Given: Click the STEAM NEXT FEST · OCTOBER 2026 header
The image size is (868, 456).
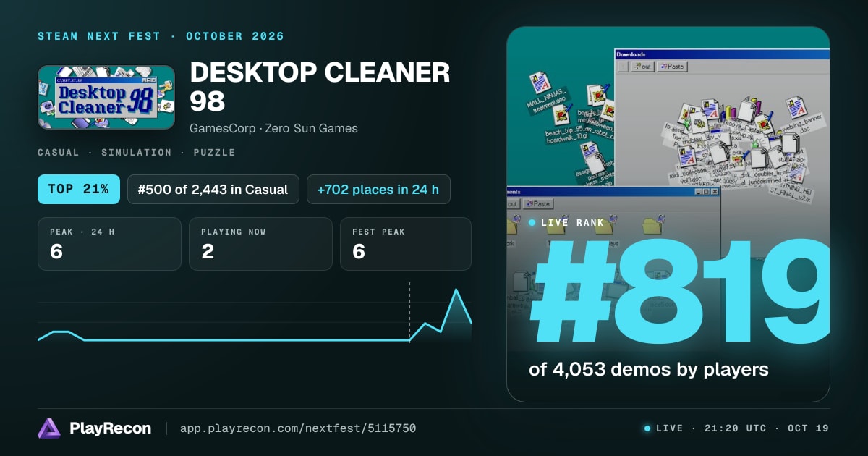Looking at the screenshot, I should [x=161, y=36].
